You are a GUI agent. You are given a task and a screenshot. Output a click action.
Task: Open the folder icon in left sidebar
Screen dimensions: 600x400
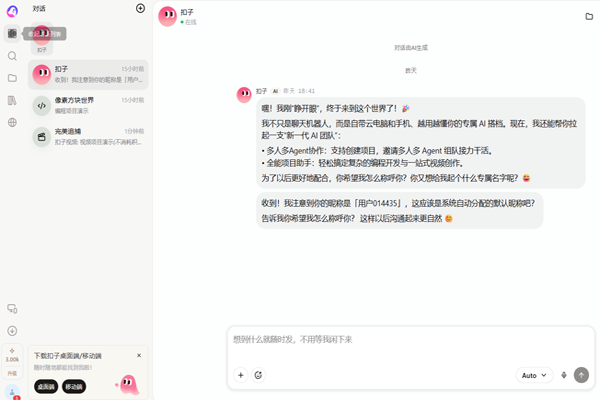12,78
